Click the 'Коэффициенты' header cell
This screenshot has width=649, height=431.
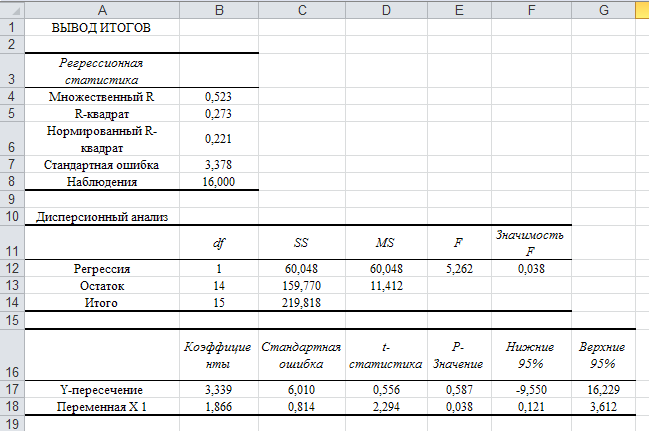(x=219, y=355)
